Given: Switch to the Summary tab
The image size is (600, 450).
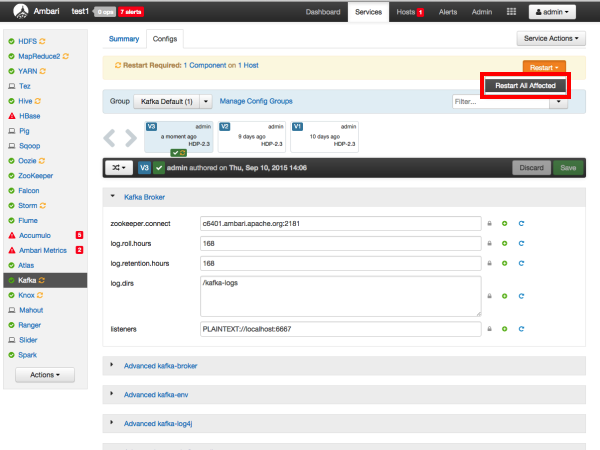Looking at the screenshot, I should click(x=124, y=39).
